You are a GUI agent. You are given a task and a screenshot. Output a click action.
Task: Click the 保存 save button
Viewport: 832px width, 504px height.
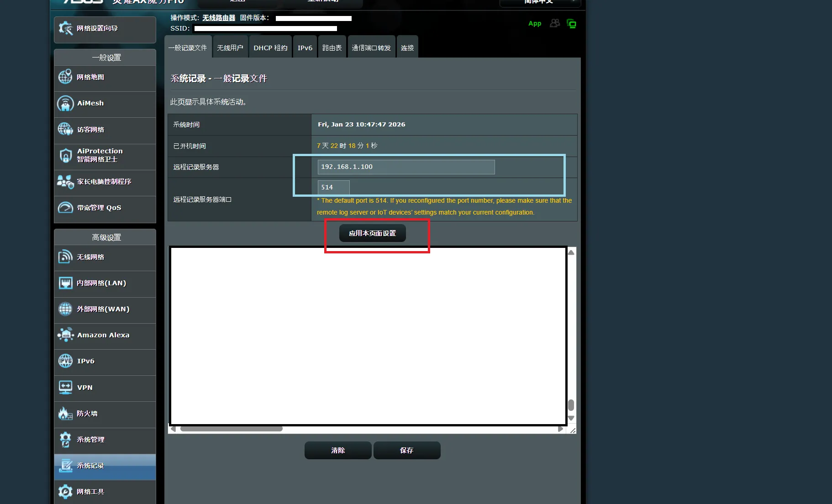click(407, 451)
